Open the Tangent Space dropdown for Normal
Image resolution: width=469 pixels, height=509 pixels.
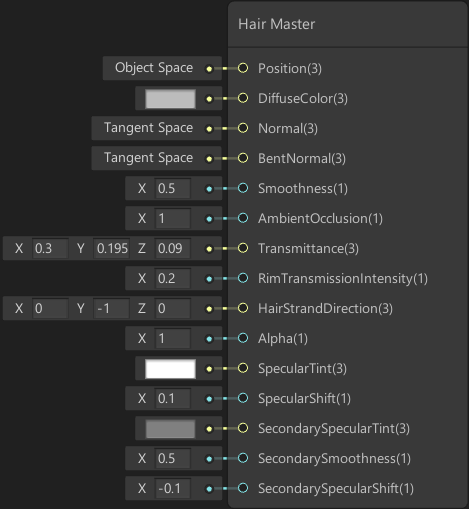(x=148, y=128)
